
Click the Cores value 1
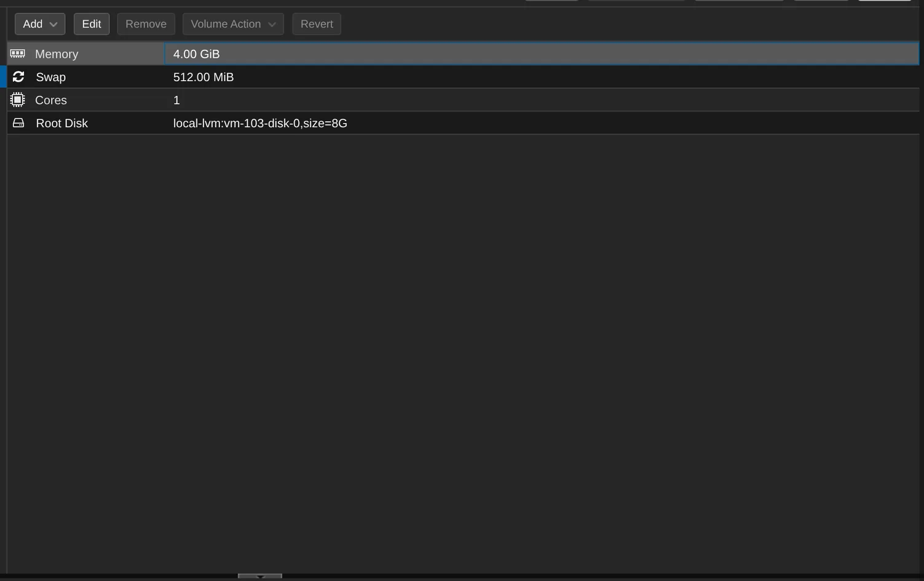click(176, 100)
